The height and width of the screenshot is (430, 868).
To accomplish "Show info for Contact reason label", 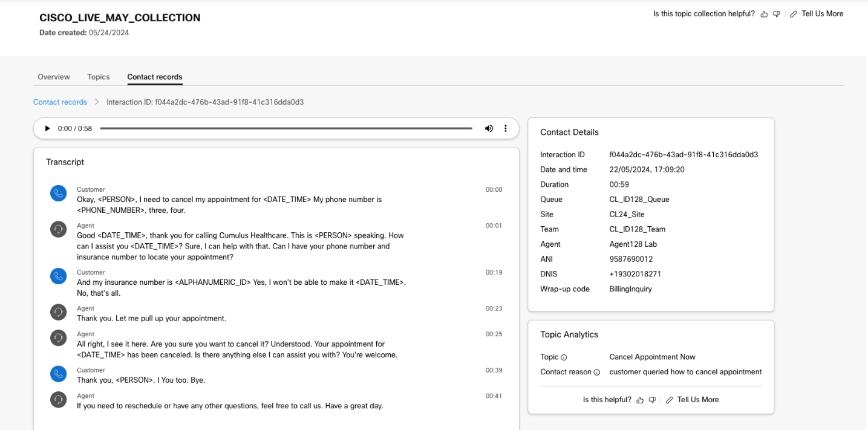I will 596,373.
